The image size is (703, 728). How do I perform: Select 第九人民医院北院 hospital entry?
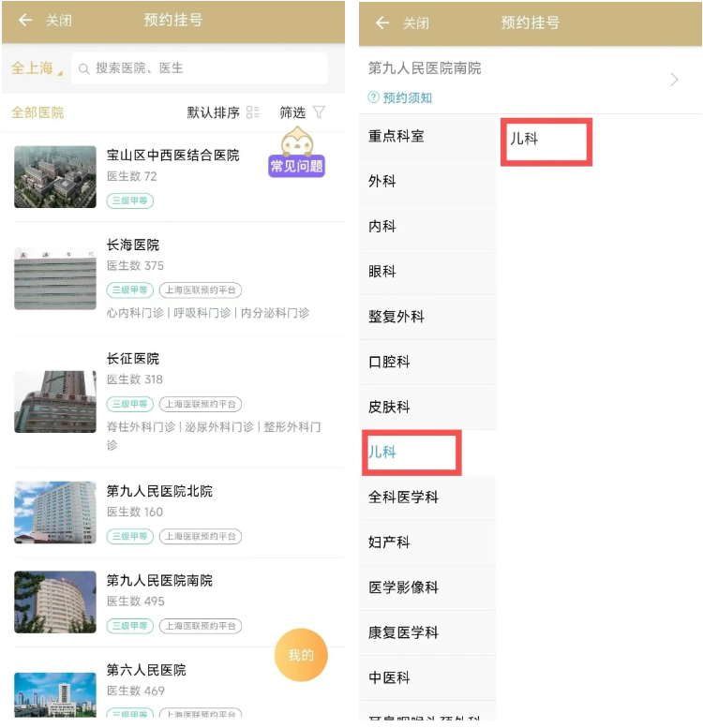click(179, 513)
